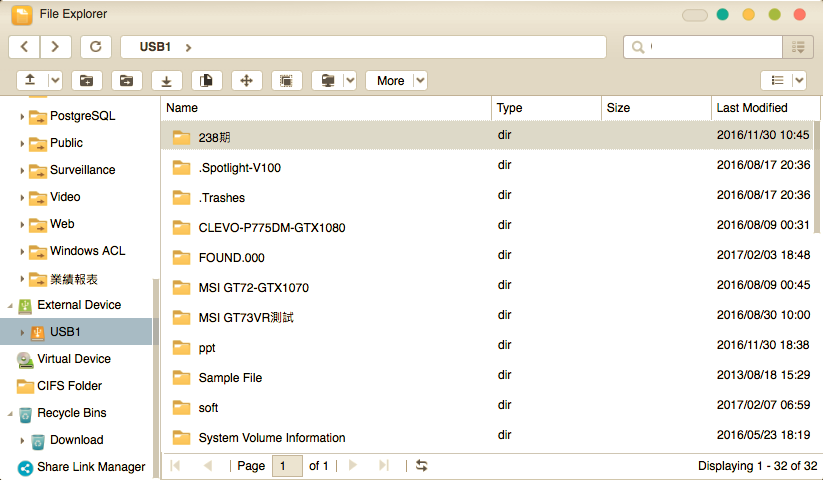Open Virtual Device in sidebar
Viewport: 823px width, 480px height.
(x=74, y=359)
